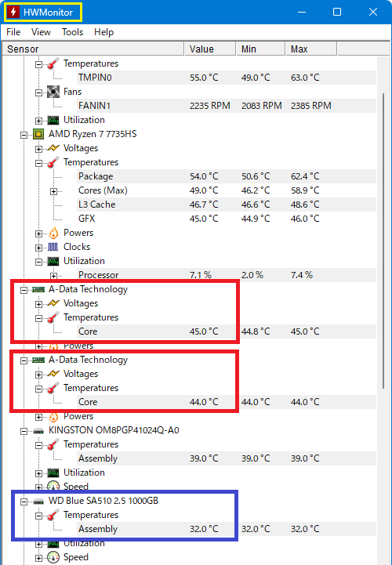Click the Powers flame icon above KINGSTON
The height and width of the screenshot is (565, 392).
(53, 417)
